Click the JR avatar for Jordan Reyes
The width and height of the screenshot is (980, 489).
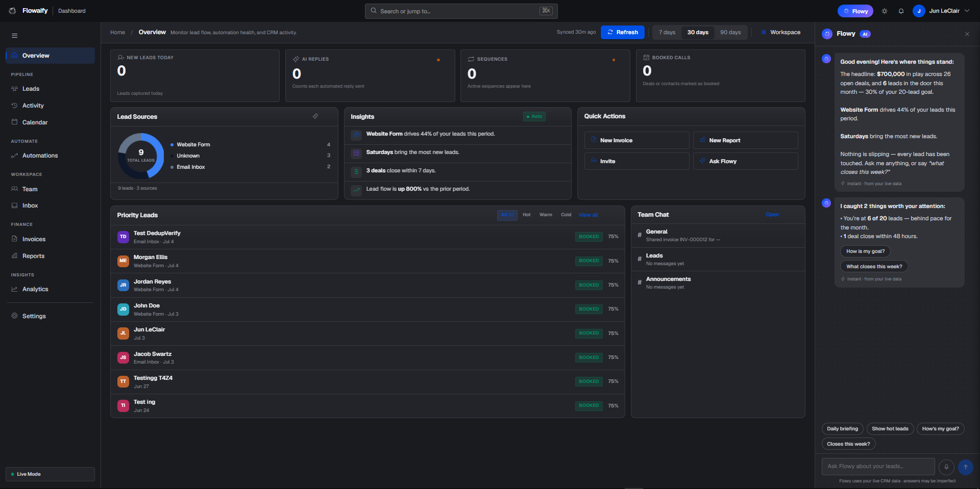pyautogui.click(x=123, y=285)
